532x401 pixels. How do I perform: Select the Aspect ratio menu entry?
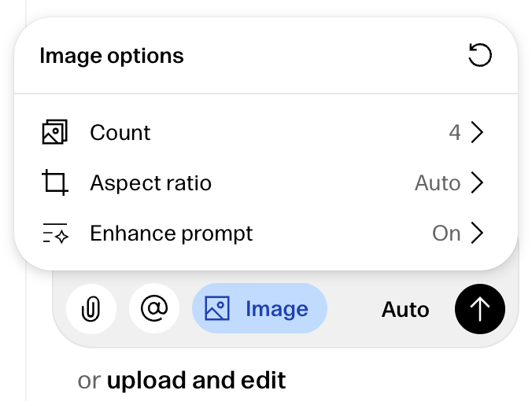click(x=150, y=183)
